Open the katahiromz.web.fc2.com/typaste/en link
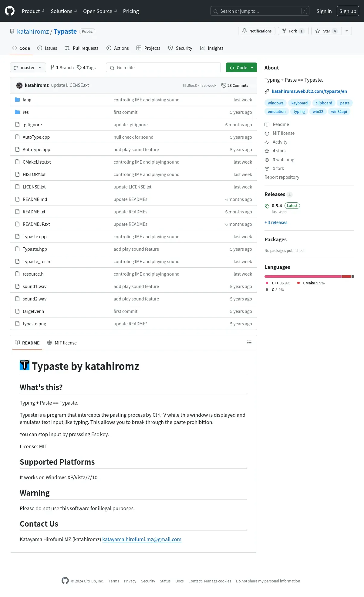Viewport: 364px width, 597px height. 309,91
